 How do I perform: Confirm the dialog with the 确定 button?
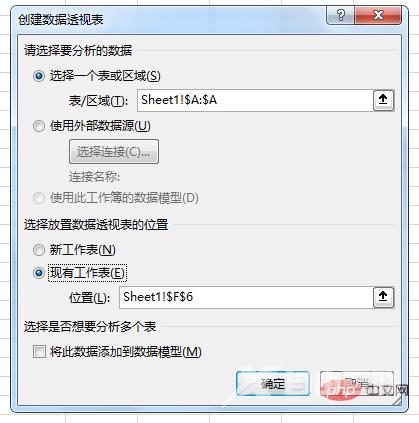click(273, 384)
